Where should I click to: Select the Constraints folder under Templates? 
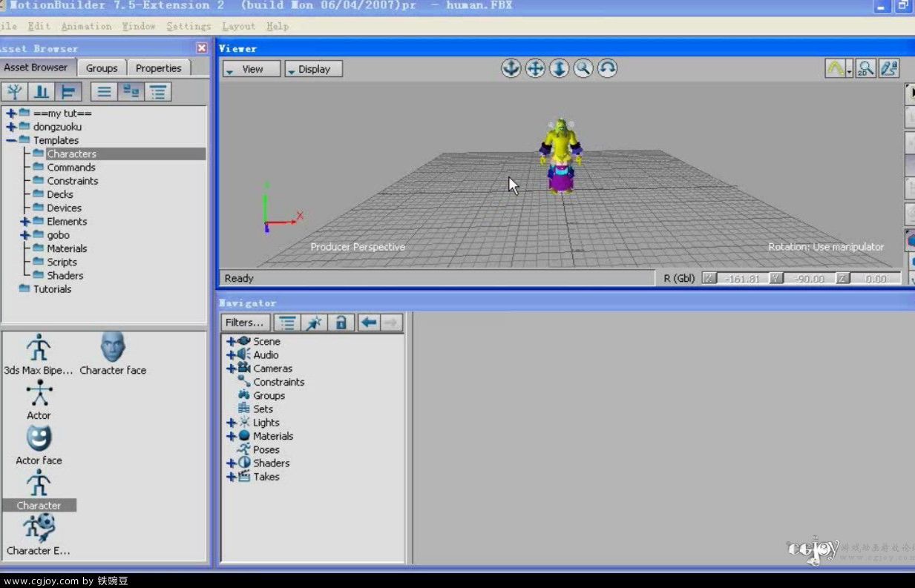coord(72,181)
